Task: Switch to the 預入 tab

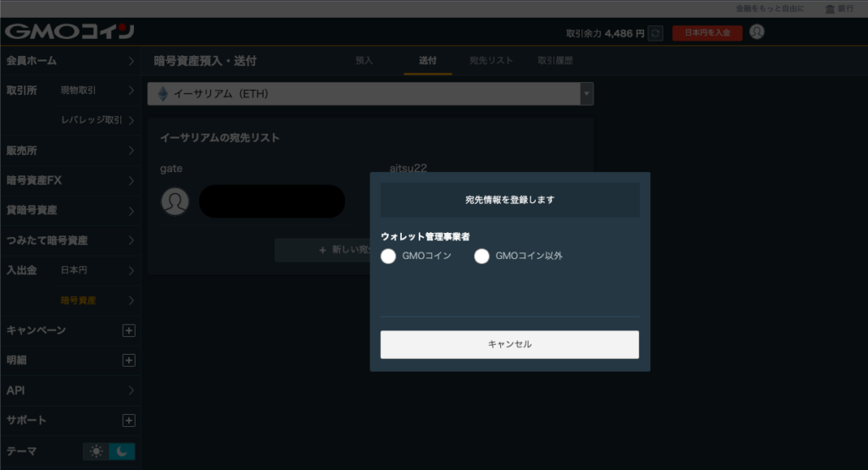Action: click(x=364, y=61)
